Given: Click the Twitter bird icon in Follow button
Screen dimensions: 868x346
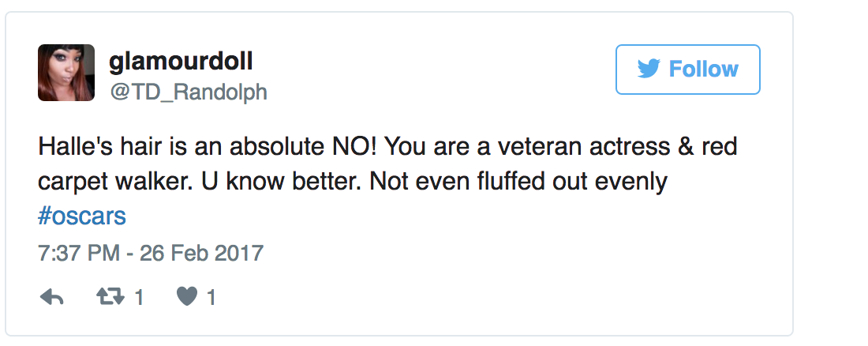Looking at the screenshot, I should pos(648,70).
